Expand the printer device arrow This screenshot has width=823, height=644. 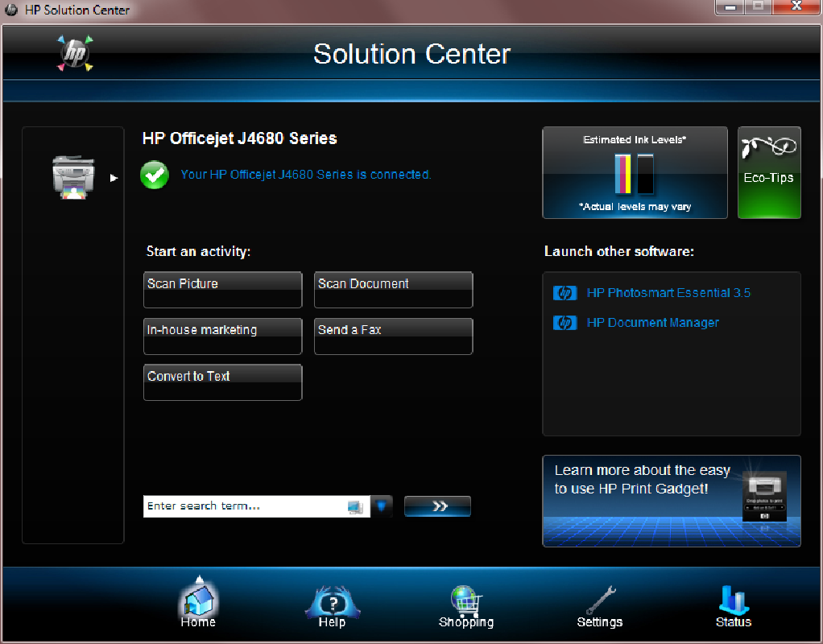pyautogui.click(x=114, y=178)
